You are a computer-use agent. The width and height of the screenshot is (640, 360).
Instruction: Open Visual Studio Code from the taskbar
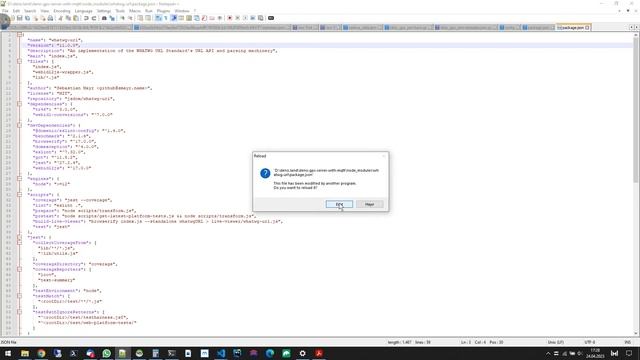click(221, 353)
